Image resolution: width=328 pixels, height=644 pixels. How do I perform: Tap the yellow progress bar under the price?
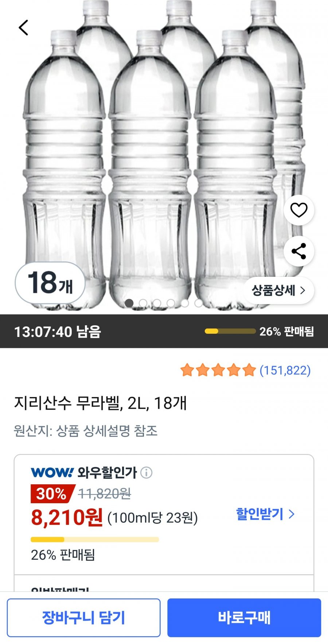point(95,539)
